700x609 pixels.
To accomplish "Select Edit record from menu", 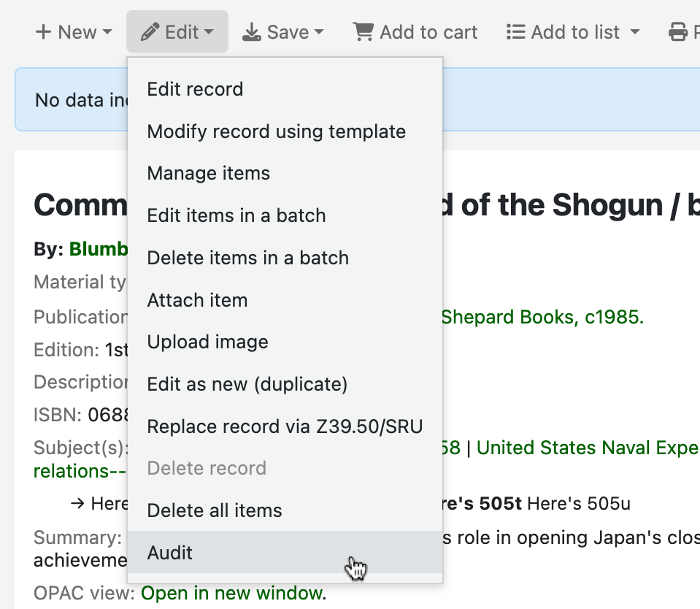I will tap(195, 89).
